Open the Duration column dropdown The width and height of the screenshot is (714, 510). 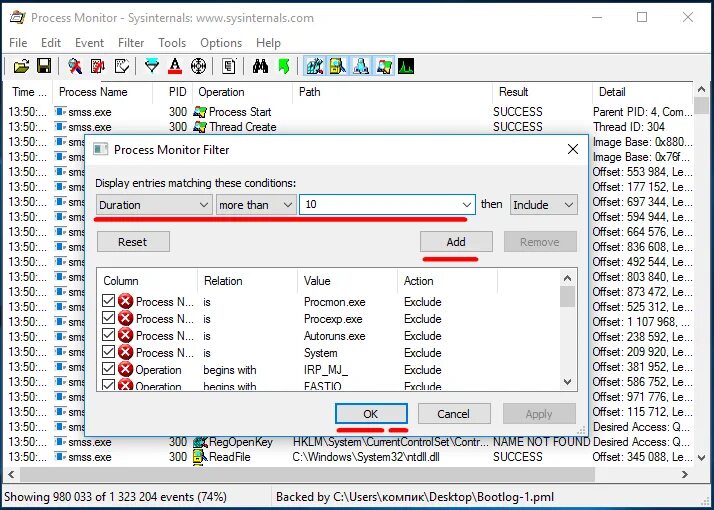tap(154, 205)
